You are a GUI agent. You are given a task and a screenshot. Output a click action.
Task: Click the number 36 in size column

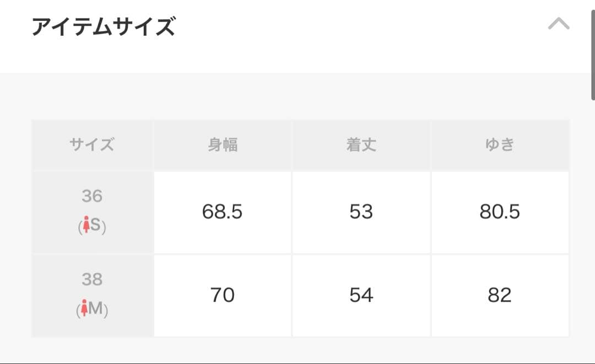tap(92, 196)
